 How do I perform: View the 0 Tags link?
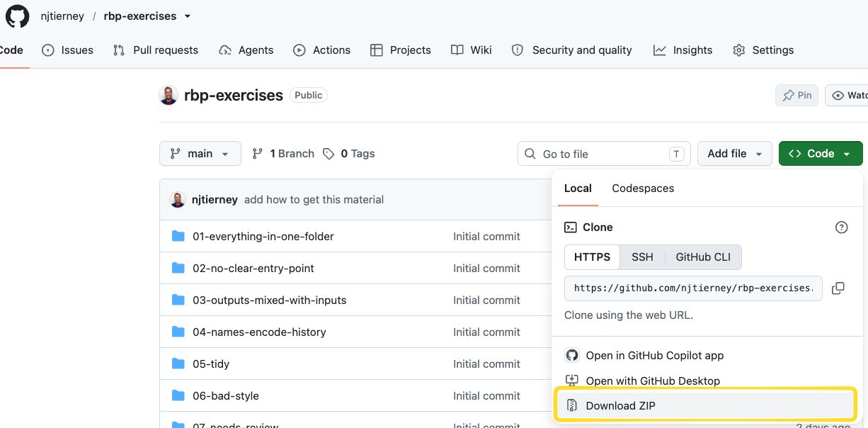click(x=349, y=154)
